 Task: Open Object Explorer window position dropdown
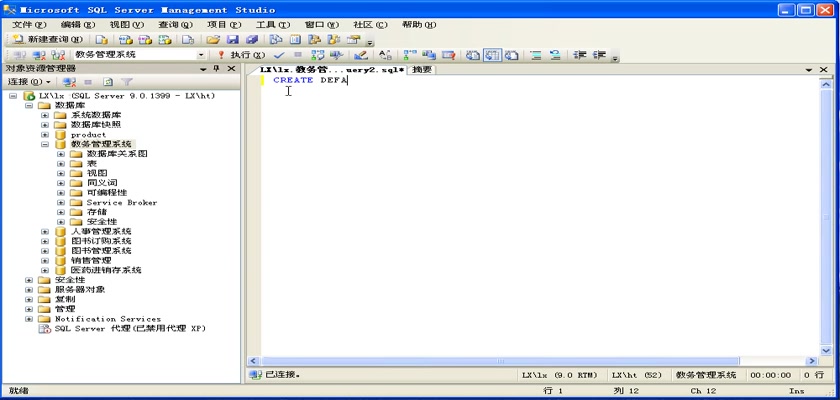coord(203,69)
